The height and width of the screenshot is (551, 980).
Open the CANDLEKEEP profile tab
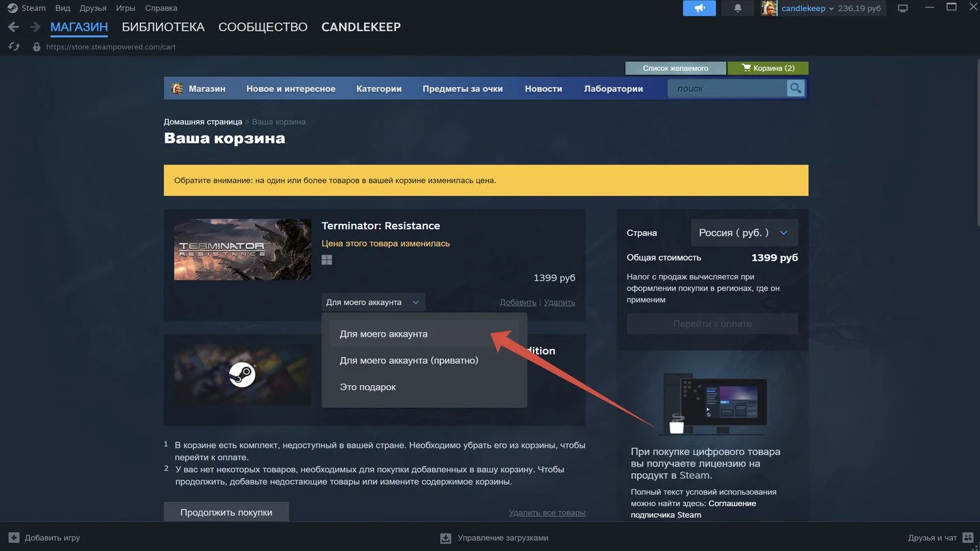pos(361,27)
